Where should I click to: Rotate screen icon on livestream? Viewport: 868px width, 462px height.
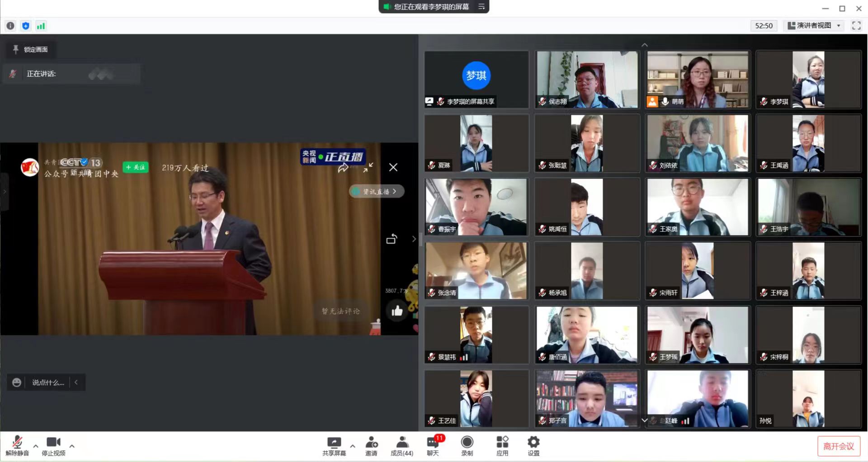coord(392,239)
